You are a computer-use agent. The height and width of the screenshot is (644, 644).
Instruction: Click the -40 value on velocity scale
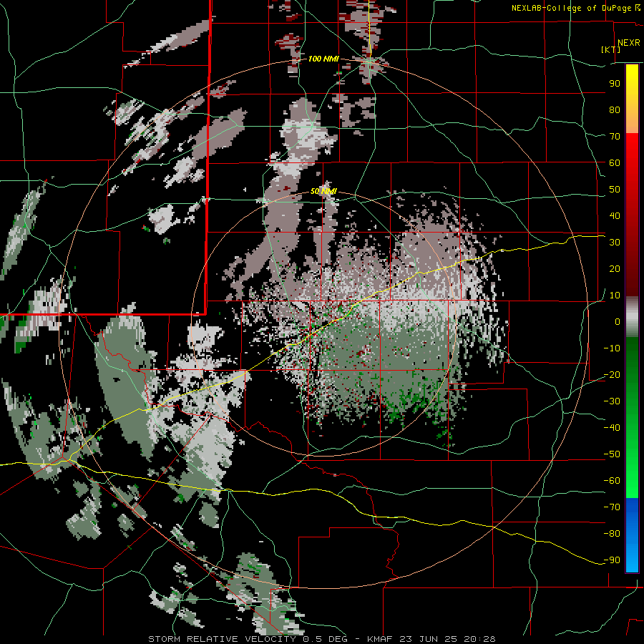tap(612, 428)
